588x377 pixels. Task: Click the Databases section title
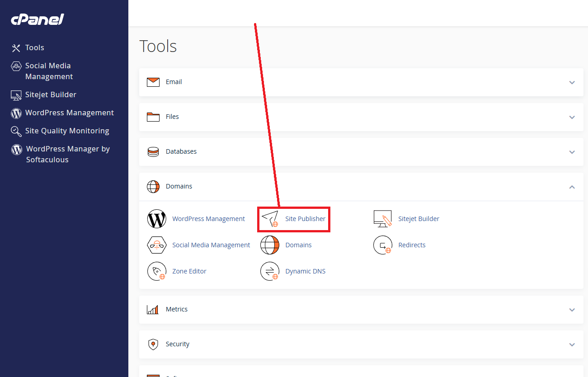pyautogui.click(x=181, y=151)
